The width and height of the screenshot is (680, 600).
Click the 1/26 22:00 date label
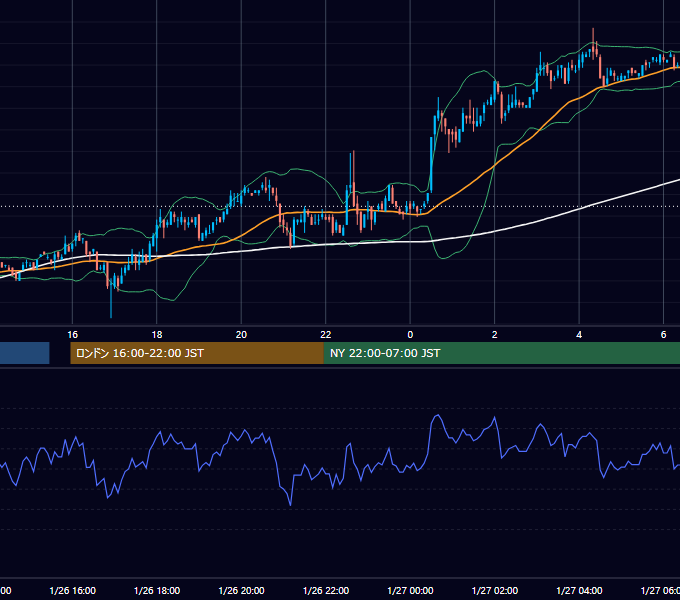pyautogui.click(x=326, y=590)
